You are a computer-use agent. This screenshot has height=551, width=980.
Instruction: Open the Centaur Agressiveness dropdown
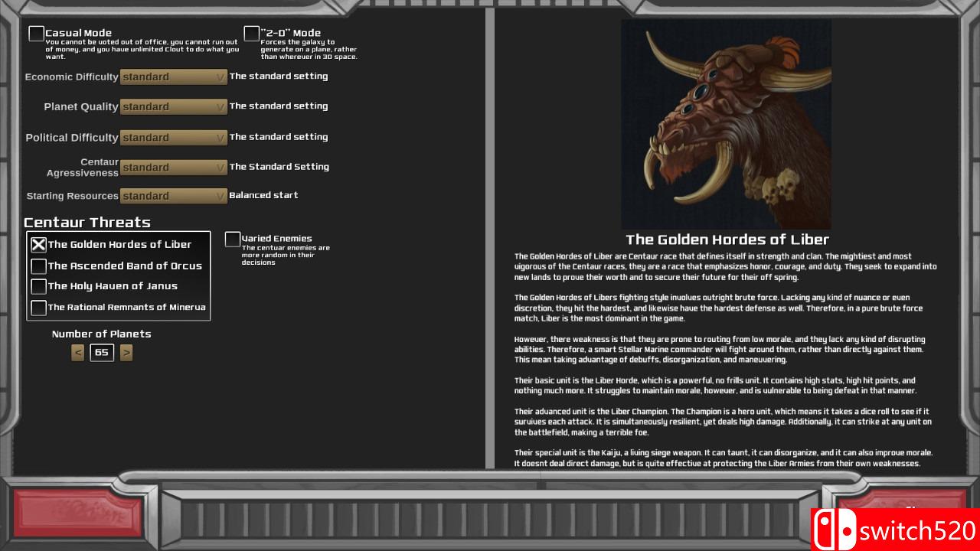click(174, 168)
